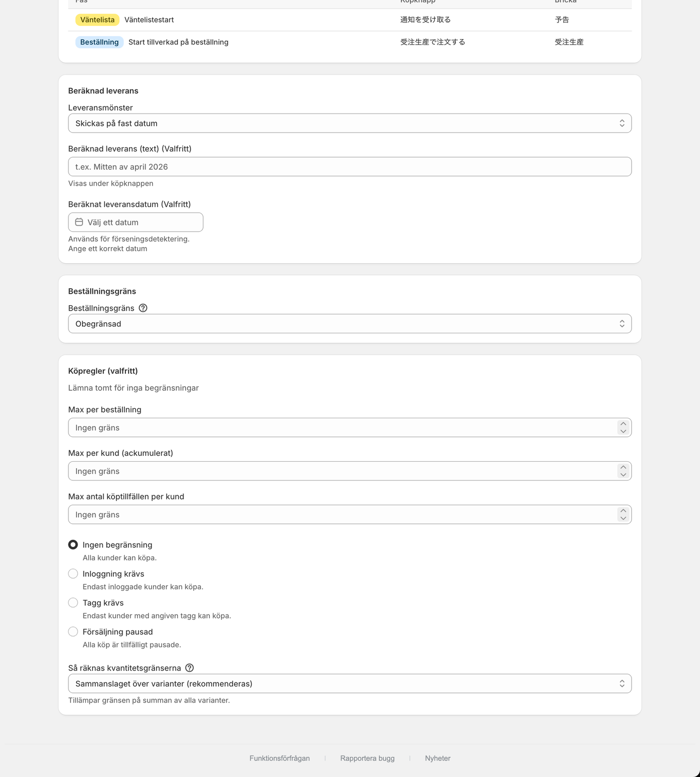The height and width of the screenshot is (777, 700).
Task: Open the Rapportera bugg footer link
Action: [367, 758]
